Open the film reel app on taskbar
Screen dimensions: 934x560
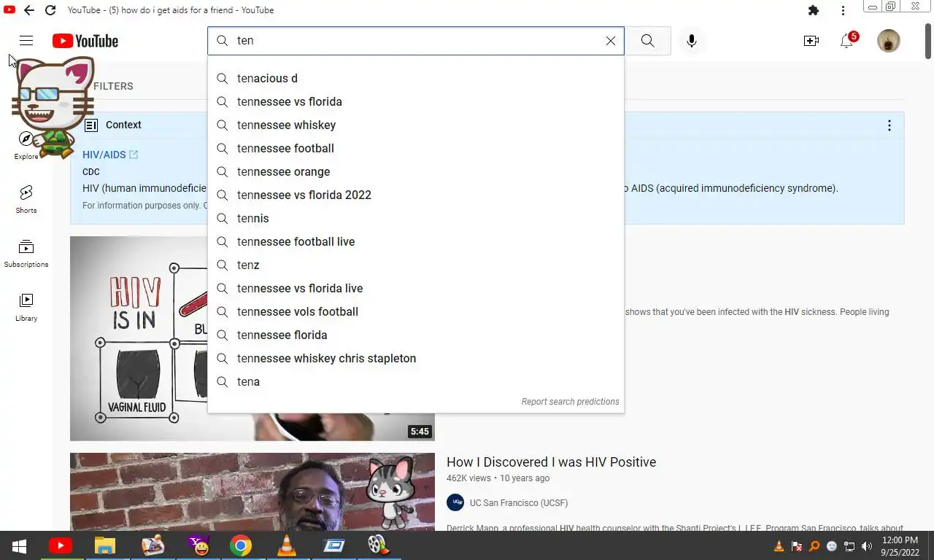tap(378, 545)
